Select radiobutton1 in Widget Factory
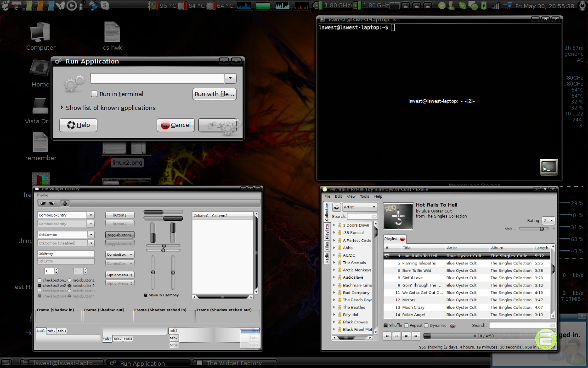Screen dimensions: 588x368 click(69, 280)
